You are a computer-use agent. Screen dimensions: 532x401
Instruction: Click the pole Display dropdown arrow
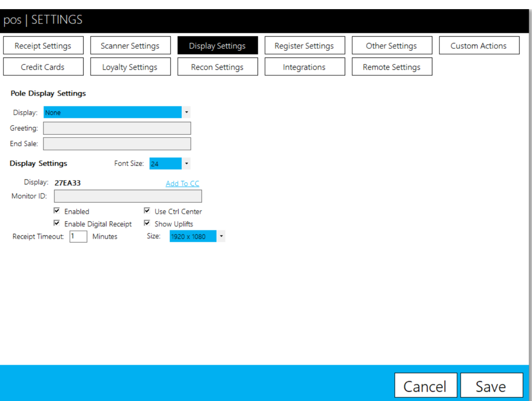186,112
